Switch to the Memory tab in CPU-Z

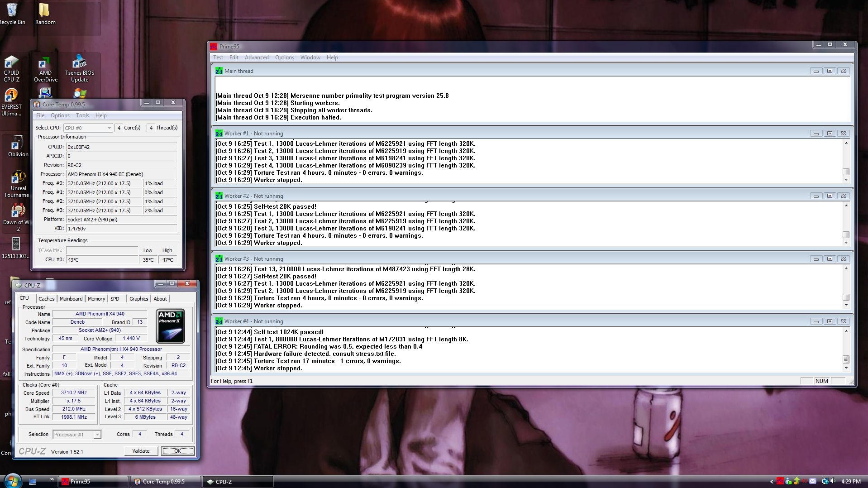pyautogui.click(x=96, y=299)
